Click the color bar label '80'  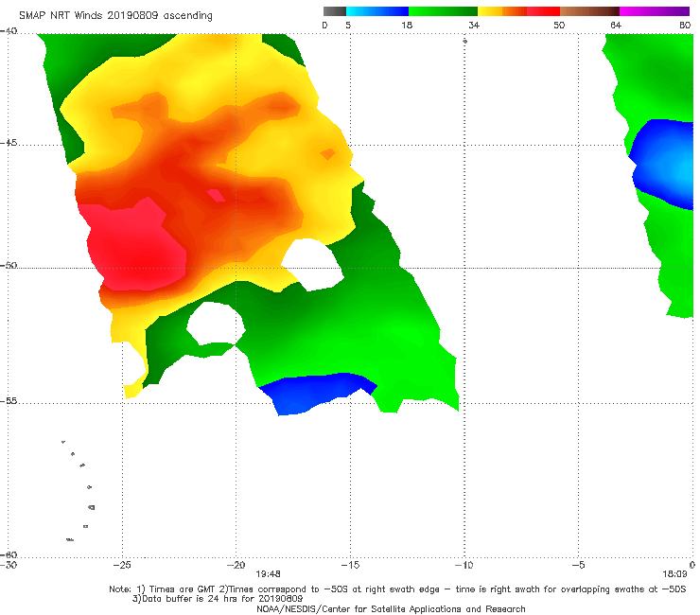point(685,25)
